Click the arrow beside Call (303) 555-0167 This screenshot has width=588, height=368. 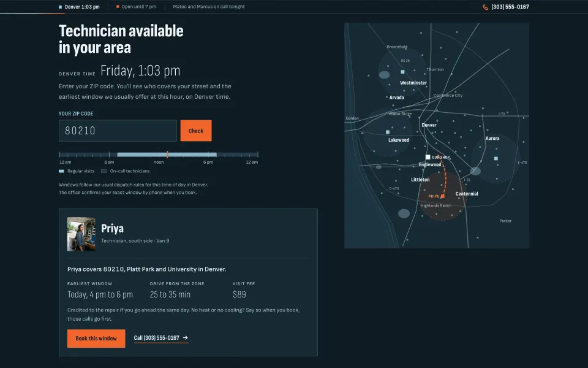(185, 338)
